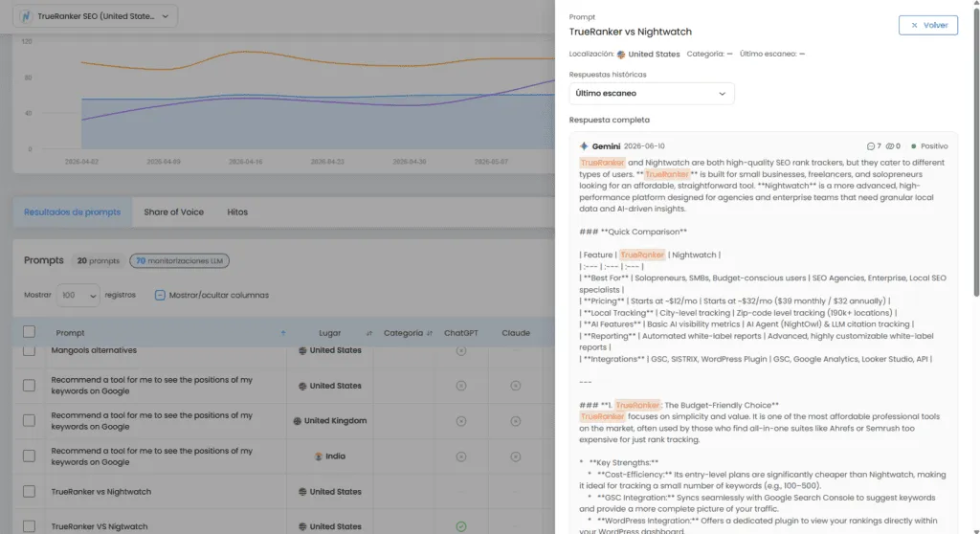Image resolution: width=980 pixels, height=534 pixels.
Task: Switch to the Share of Voice tab
Action: [x=174, y=212]
